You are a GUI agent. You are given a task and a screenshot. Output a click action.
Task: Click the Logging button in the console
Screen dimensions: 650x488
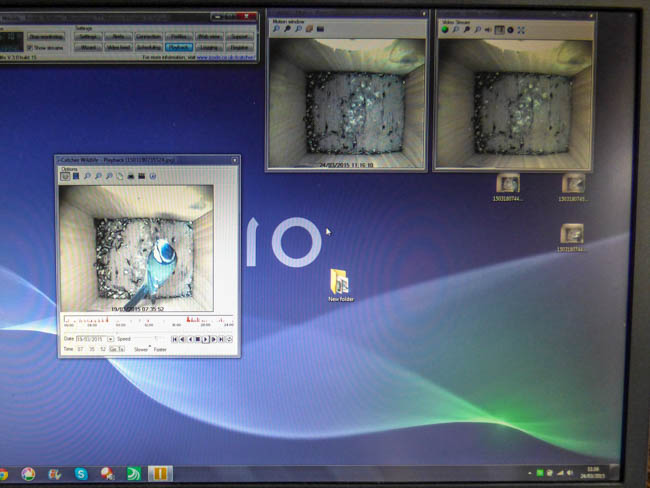point(209,47)
